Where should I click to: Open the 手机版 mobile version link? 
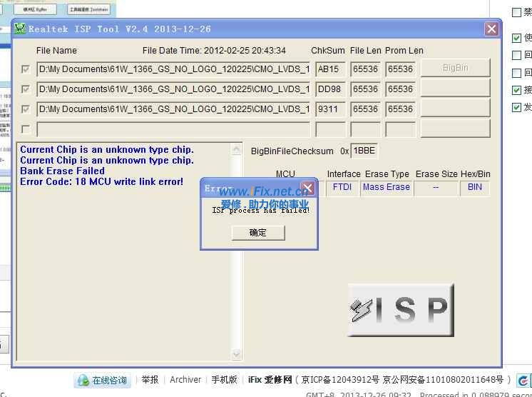pyautogui.click(x=224, y=380)
